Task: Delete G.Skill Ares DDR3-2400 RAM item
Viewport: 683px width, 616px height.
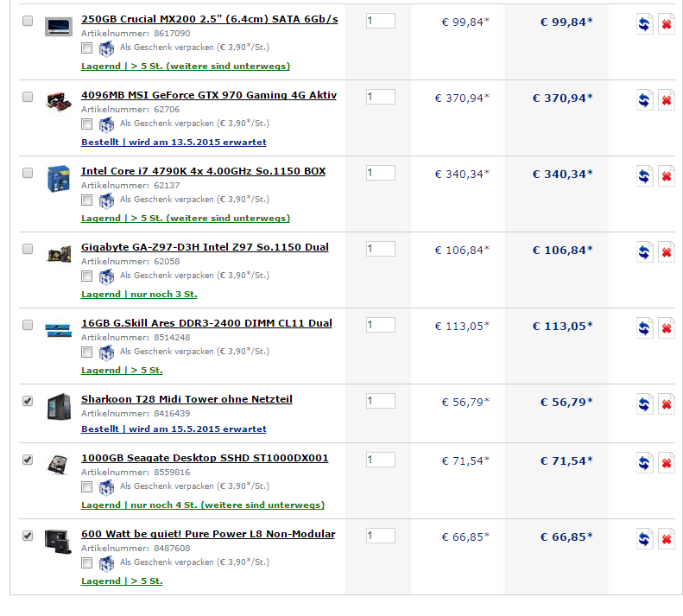Action: (x=667, y=328)
